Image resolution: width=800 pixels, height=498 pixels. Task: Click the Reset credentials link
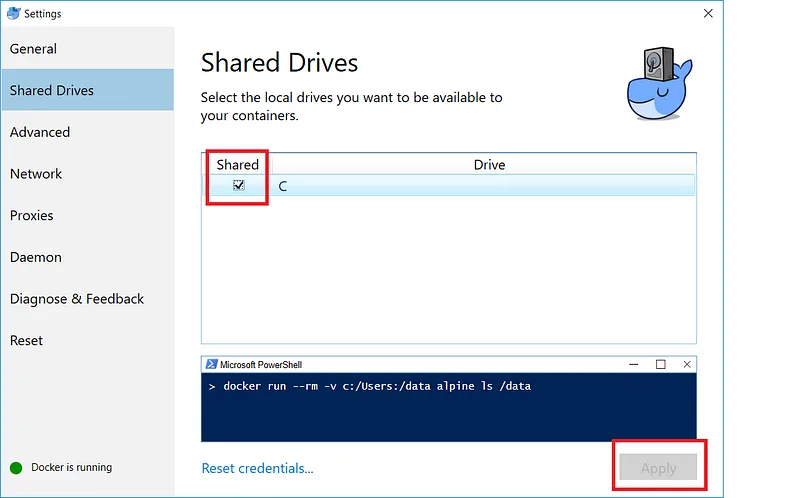(257, 468)
